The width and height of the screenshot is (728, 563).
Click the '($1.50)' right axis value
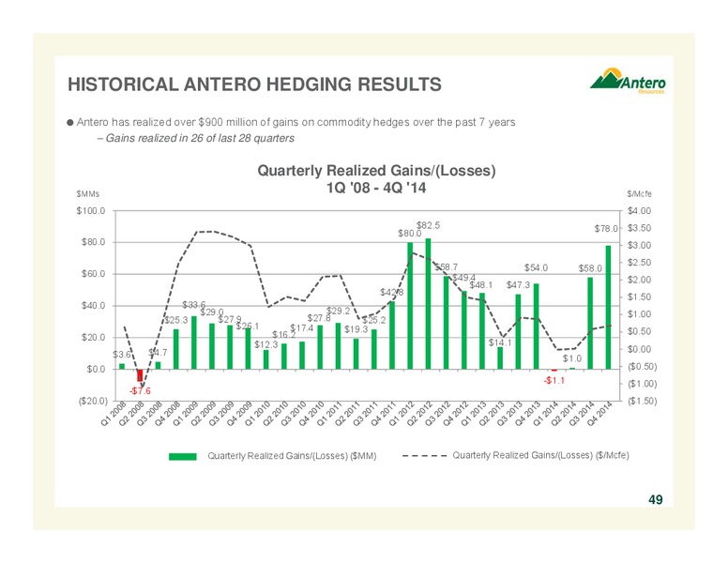pyautogui.click(x=642, y=401)
